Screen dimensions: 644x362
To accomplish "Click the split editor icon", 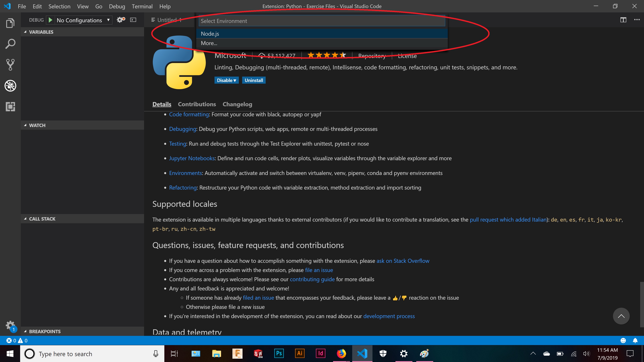I will 623,20.
